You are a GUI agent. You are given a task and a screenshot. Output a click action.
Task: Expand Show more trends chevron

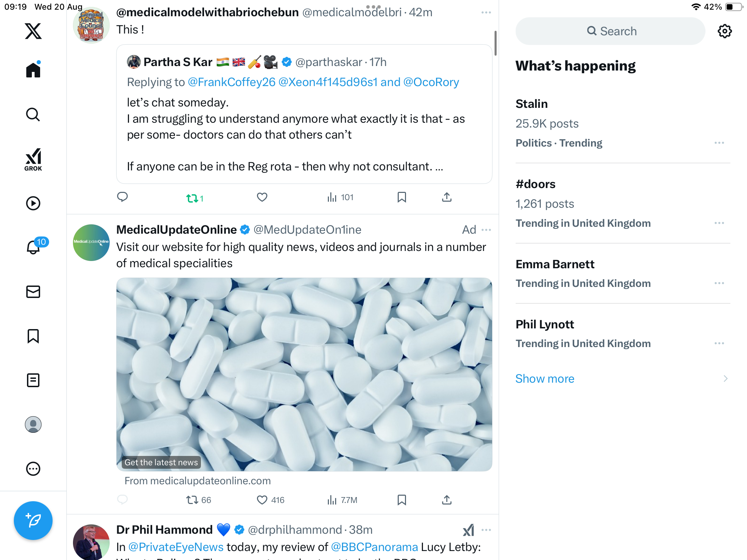725,379
